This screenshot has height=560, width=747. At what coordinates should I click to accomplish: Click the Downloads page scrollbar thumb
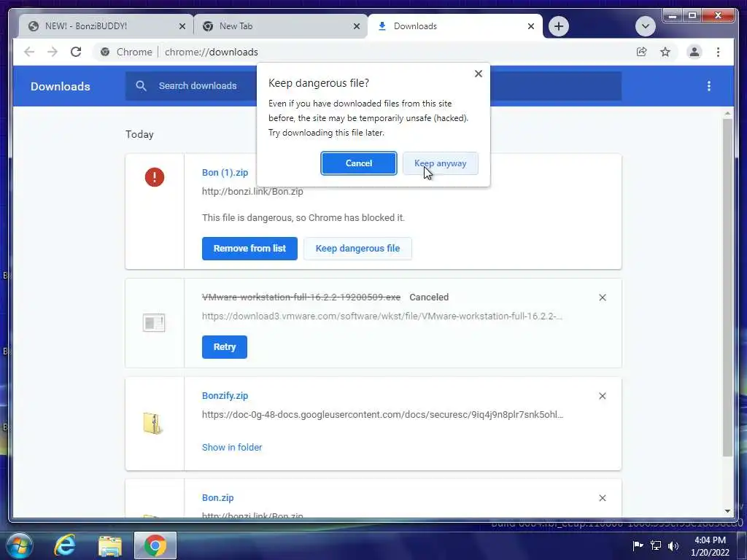(727, 287)
